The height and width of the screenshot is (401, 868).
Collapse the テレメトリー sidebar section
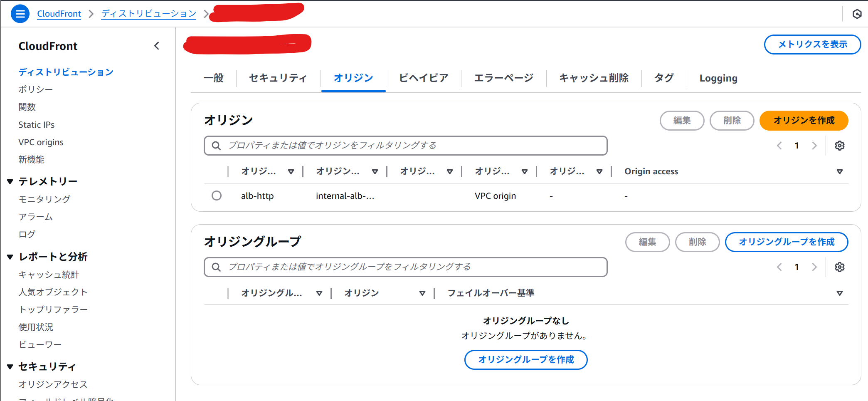point(10,182)
